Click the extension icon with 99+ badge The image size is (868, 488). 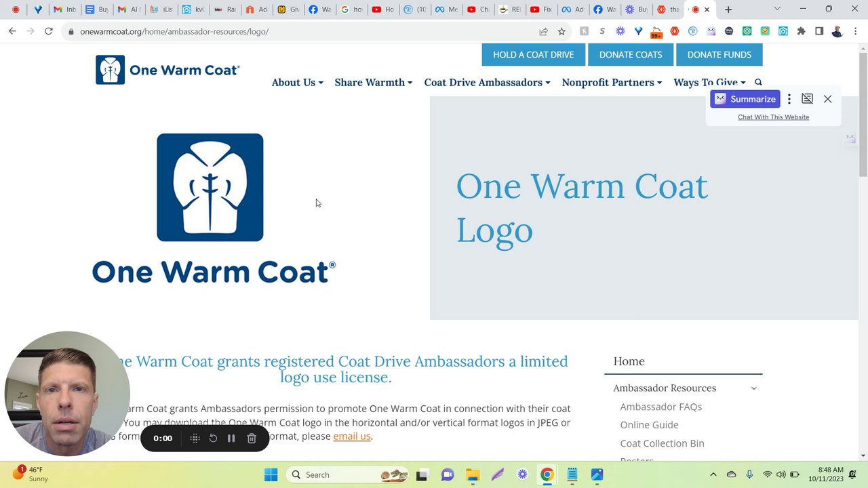(x=656, y=31)
